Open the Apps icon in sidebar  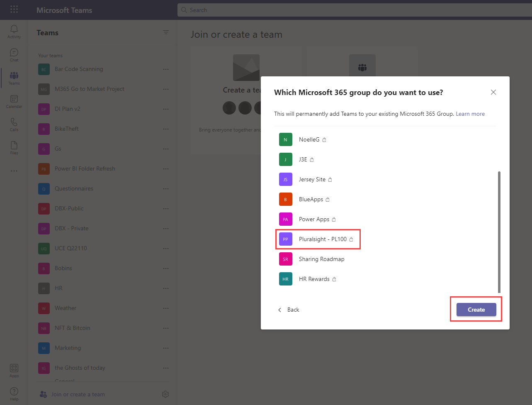(14, 370)
